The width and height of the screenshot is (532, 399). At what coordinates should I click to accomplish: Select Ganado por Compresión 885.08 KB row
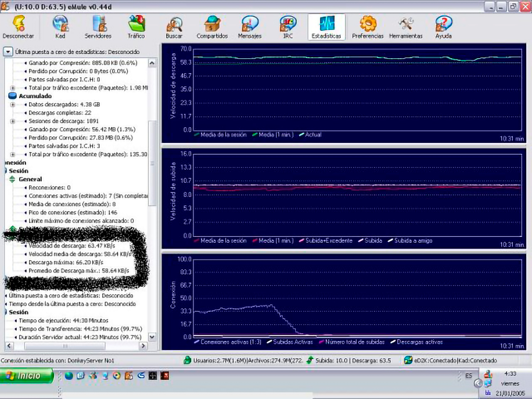[x=83, y=63]
